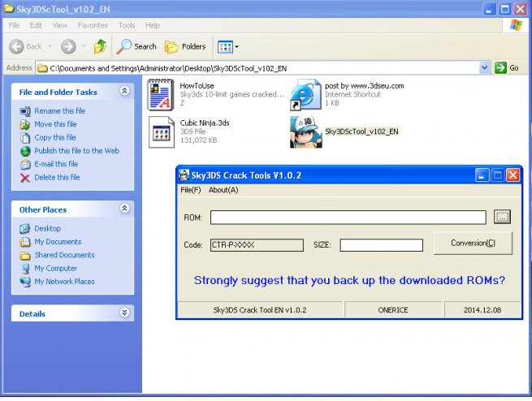
Task: Open the Back button history dropdown
Action: pyautogui.click(x=50, y=46)
